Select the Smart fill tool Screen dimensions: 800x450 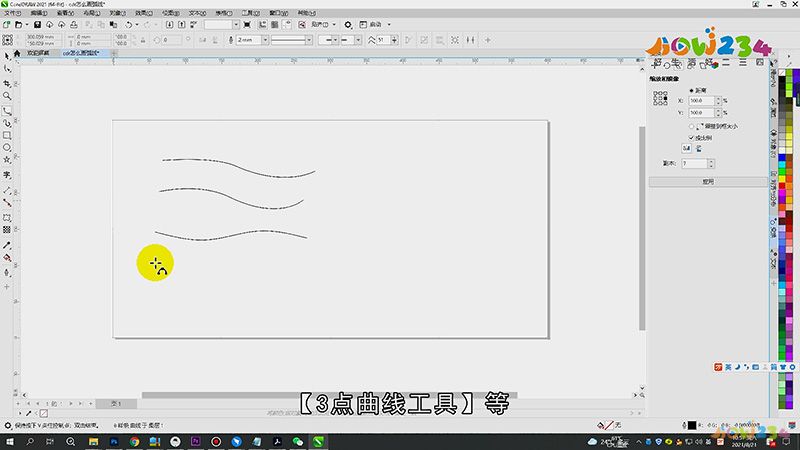pos(7,273)
